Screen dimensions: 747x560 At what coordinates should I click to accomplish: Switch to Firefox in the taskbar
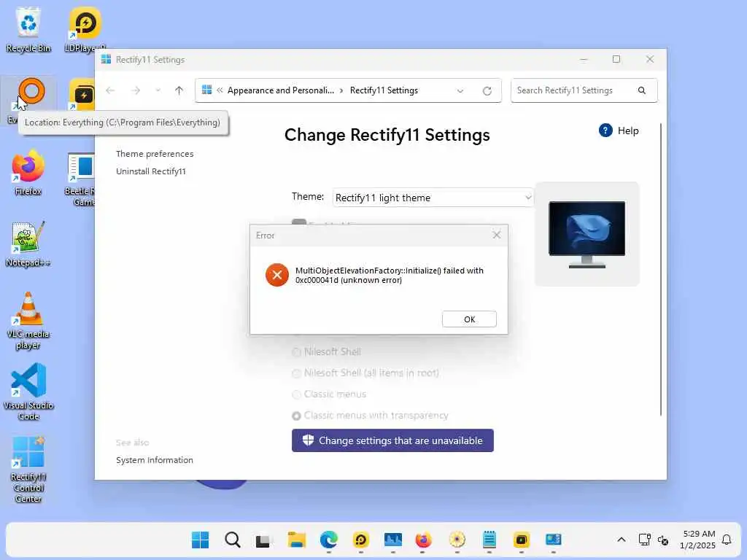423,540
